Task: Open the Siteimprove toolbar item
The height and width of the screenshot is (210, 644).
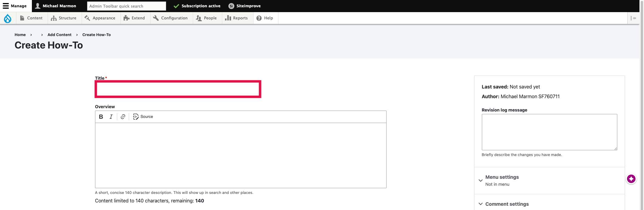Action: click(x=244, y=6)
